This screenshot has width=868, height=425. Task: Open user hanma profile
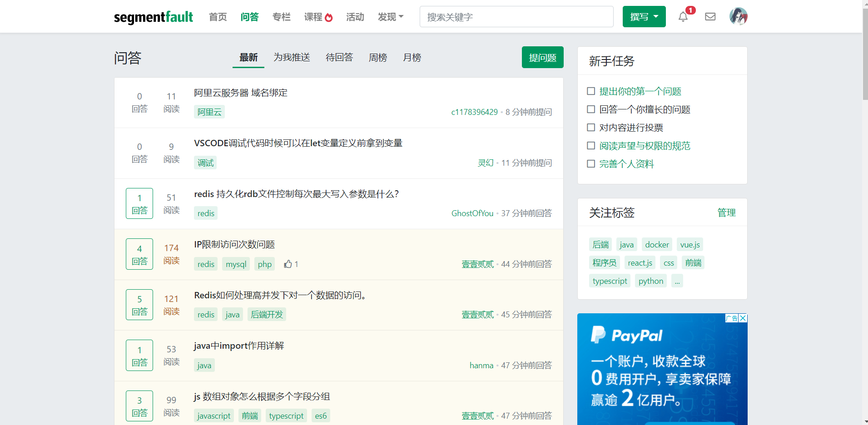(x=481, y=366)
